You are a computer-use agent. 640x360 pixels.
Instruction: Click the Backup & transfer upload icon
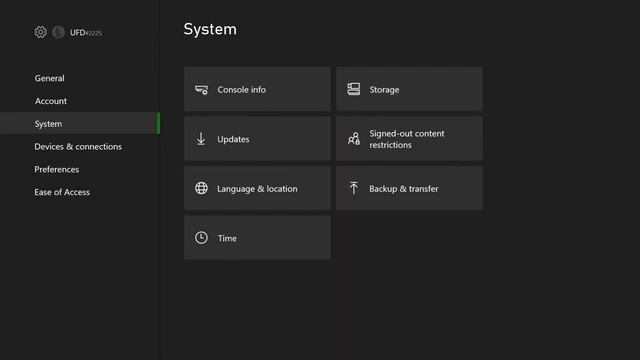353,188
